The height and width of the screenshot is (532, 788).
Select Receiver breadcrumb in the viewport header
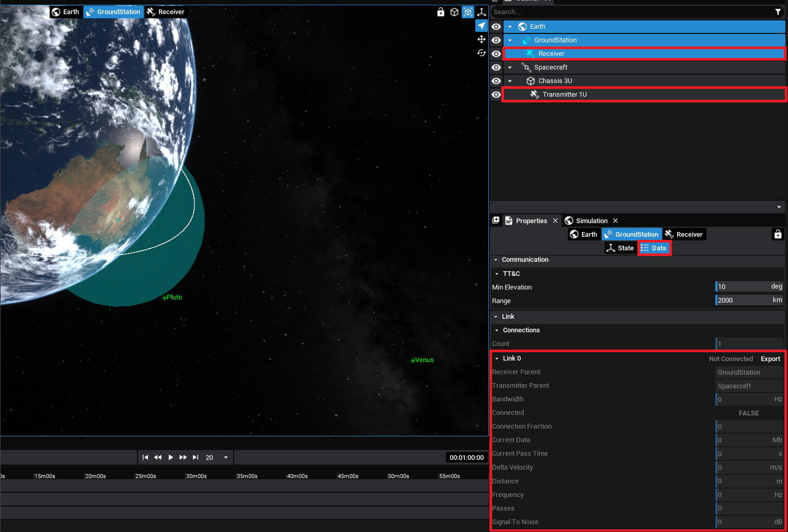point(166,12)
